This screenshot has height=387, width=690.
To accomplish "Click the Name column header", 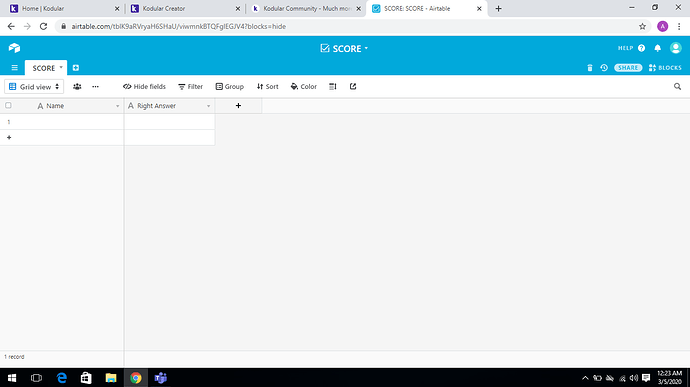I will [62, 106].
